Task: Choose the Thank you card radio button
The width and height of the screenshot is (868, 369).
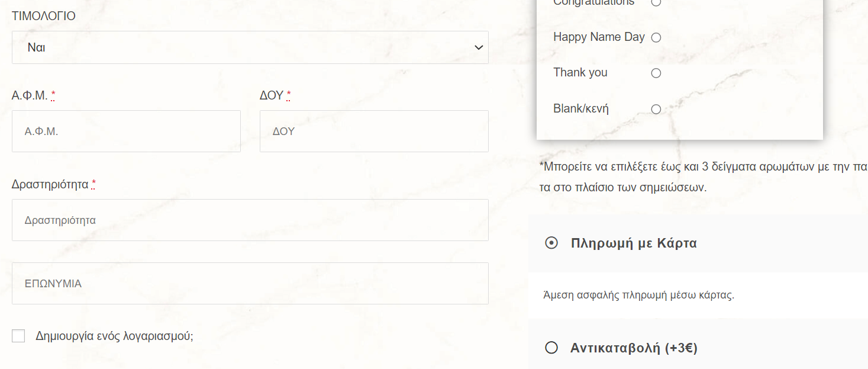Action: pos(656,73)
